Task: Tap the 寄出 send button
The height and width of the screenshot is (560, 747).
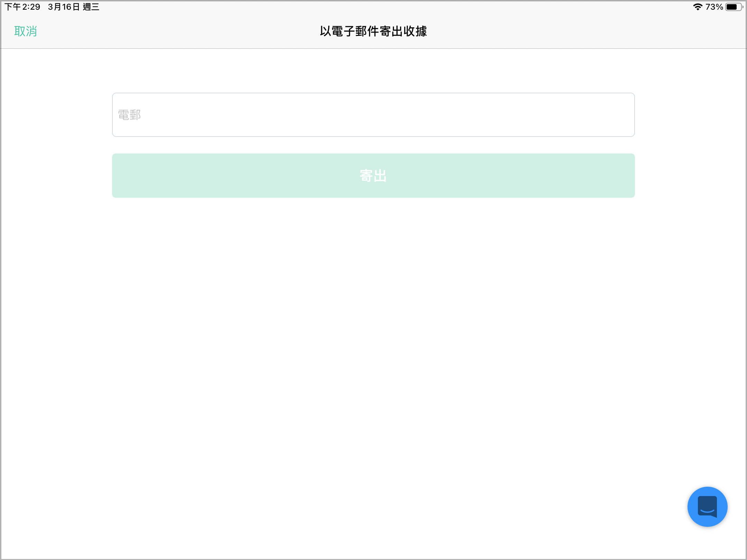Action: (x=373, y=176)
